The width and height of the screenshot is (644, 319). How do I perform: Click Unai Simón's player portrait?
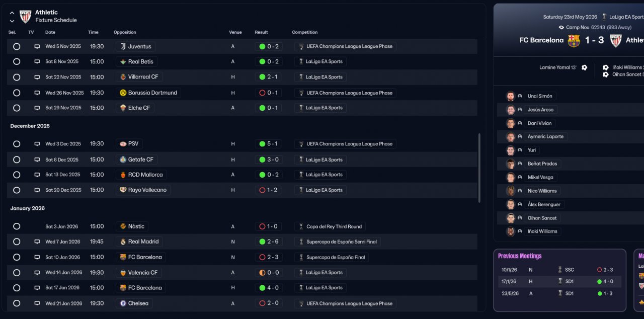coord(511,96)
